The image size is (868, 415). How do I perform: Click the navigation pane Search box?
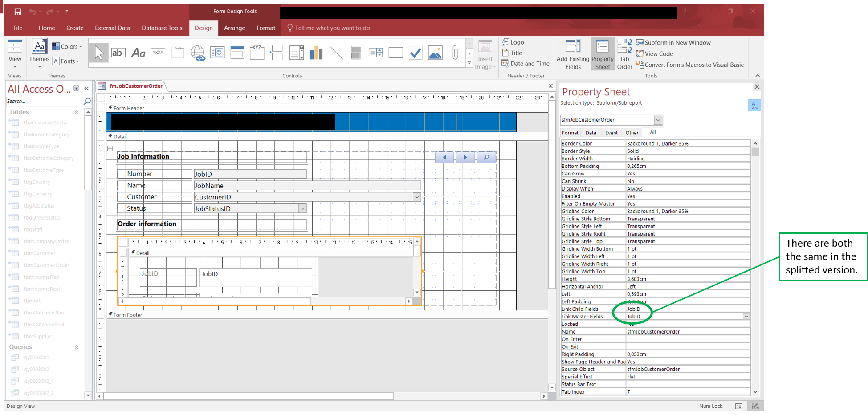pos(45,101)
